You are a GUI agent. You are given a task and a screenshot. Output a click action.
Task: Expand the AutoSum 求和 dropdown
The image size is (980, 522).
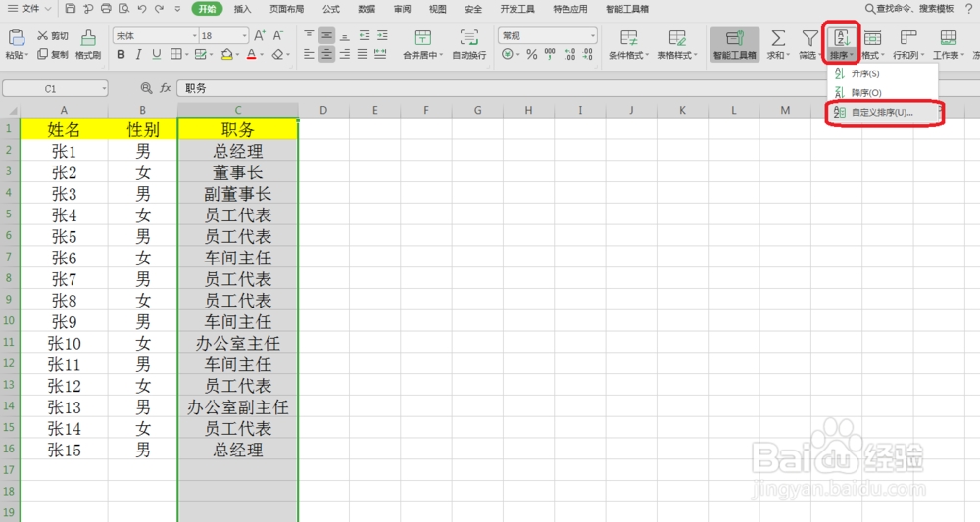[x=788, y=56]
